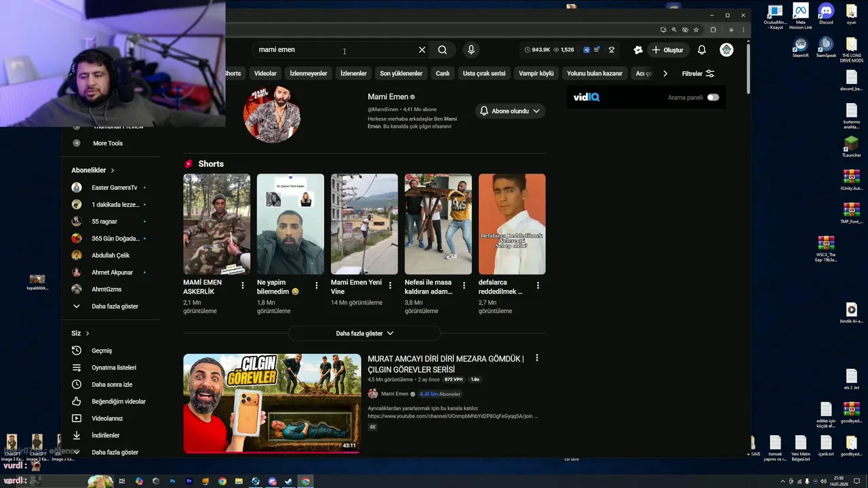Open notifications bell in YouTube header
This screenshot has width=868, height=488.
702,49
